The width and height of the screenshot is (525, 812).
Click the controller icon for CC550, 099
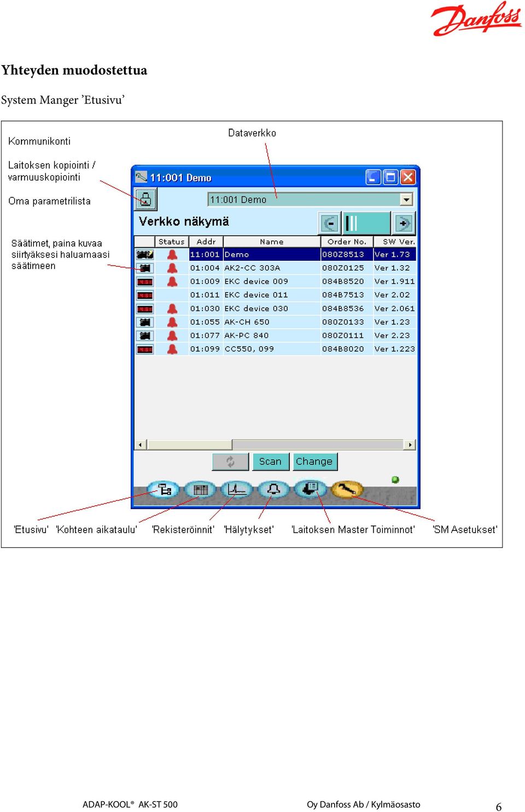(145, 349)
